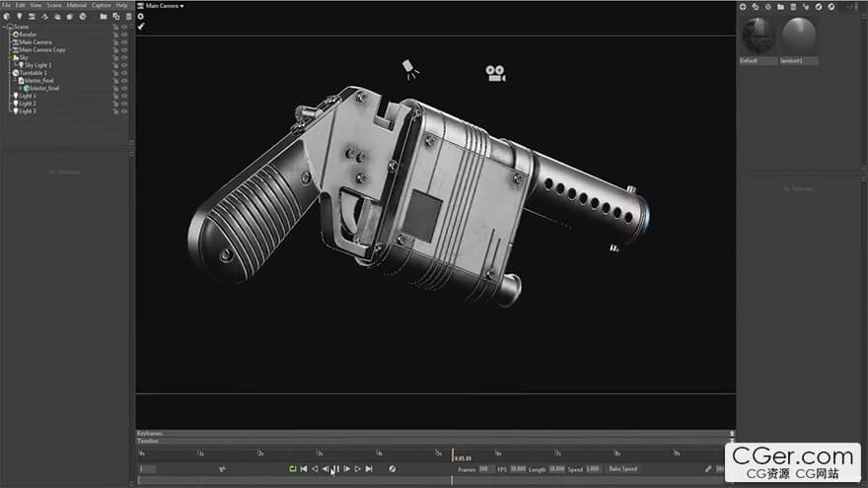Select the camera gizmo in viewport

pyautogui.click(x=495, y=74)
